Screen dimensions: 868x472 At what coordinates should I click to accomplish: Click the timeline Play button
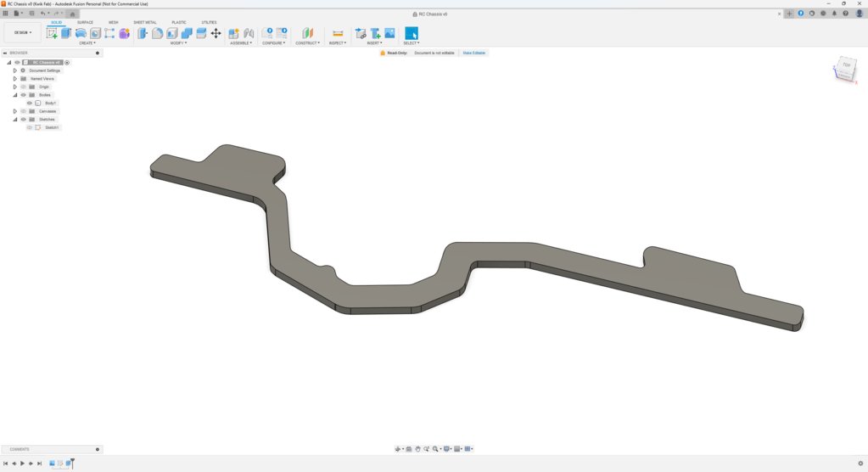[x=22, y=464]
